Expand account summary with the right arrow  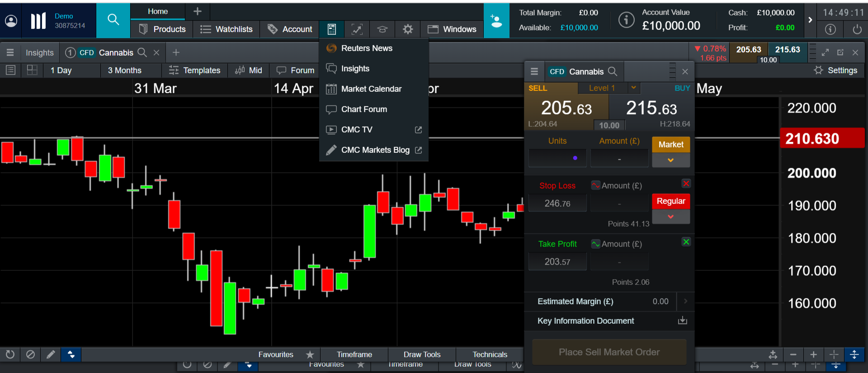[x=810, y=20]
